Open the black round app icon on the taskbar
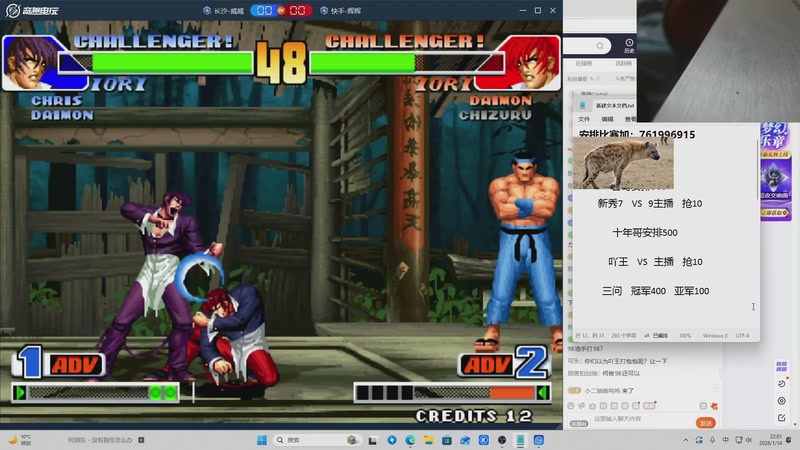Screen dimensions: 800x450 (x=502, y=440)
